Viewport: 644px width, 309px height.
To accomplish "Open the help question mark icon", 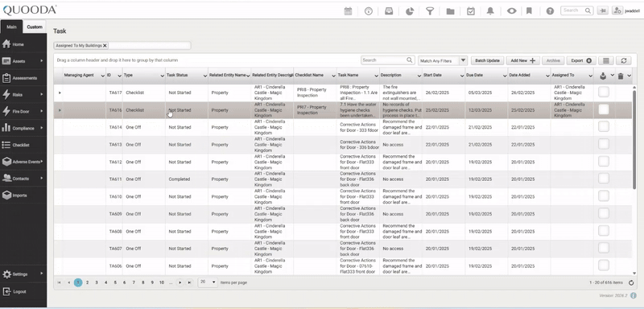I will point(550,11).
